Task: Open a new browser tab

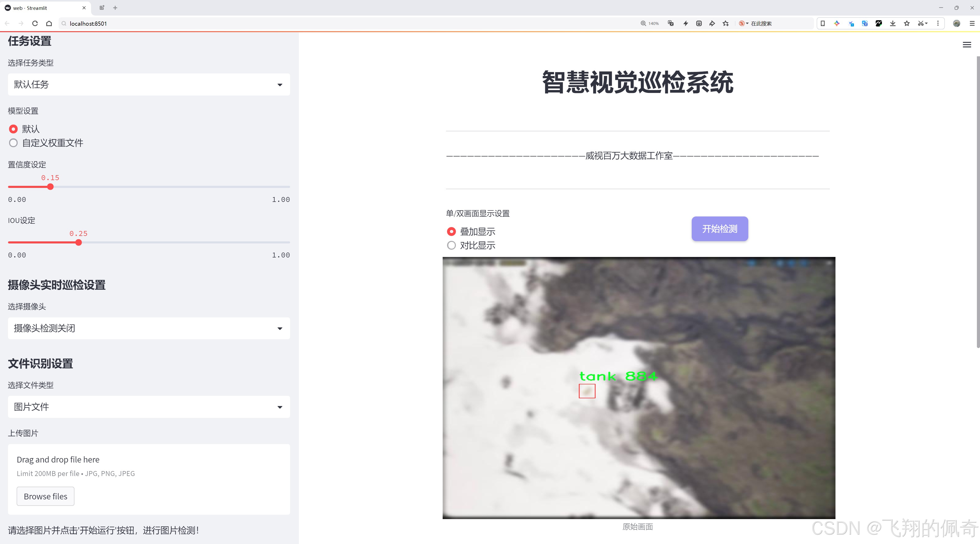Action: point(115,8)
